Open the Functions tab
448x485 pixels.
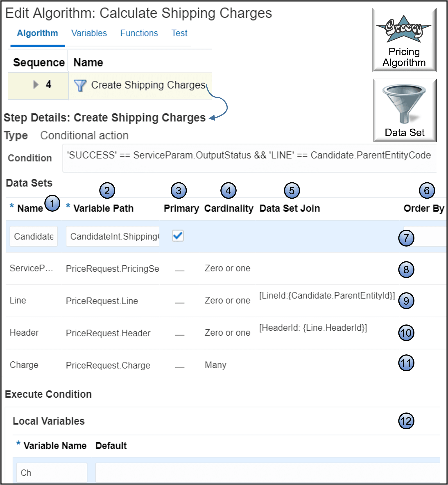(139, 33)
